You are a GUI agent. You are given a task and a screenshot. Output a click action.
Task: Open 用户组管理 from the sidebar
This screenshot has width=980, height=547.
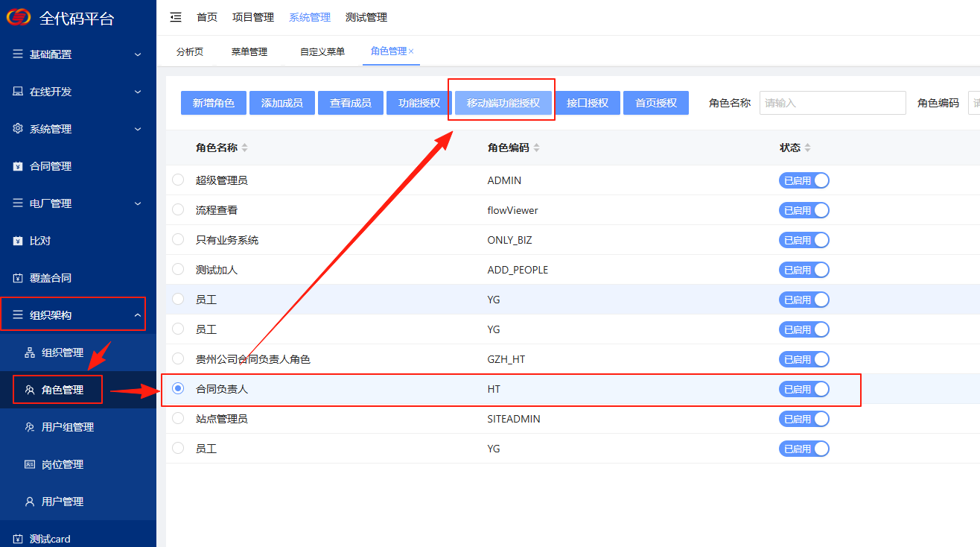pos(67,427)
